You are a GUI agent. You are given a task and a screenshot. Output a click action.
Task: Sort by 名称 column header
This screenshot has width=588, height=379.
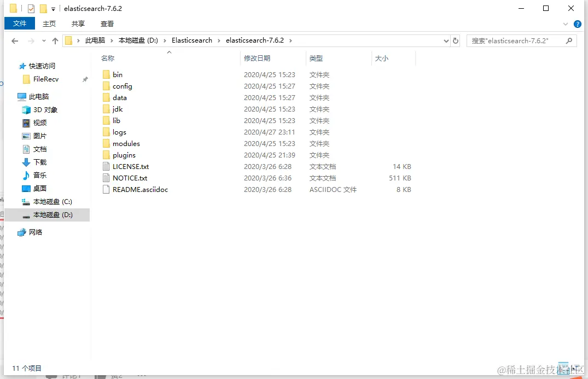(x=108, y=59)
